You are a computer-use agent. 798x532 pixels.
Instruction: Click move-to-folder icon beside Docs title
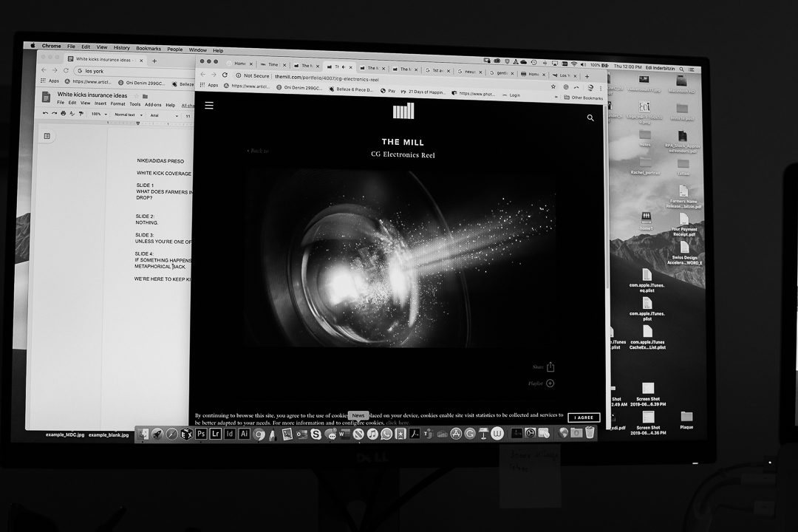click(145, 96)
